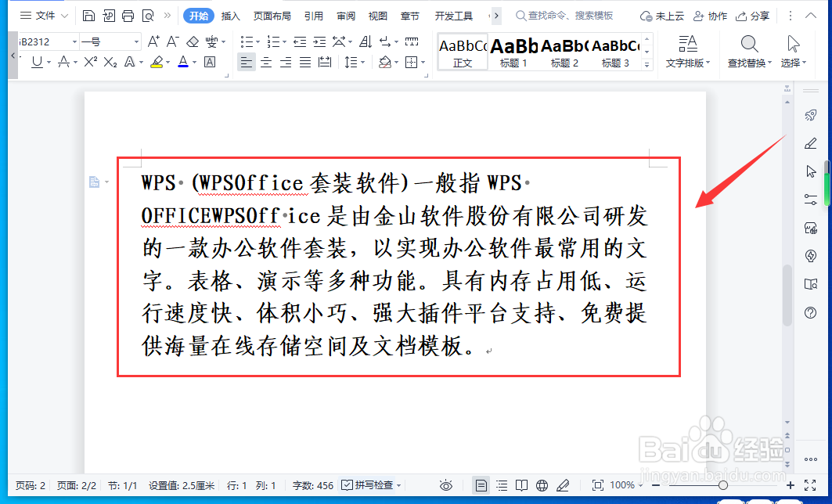Switch to the 引用 tab

[x=314, y=16]
